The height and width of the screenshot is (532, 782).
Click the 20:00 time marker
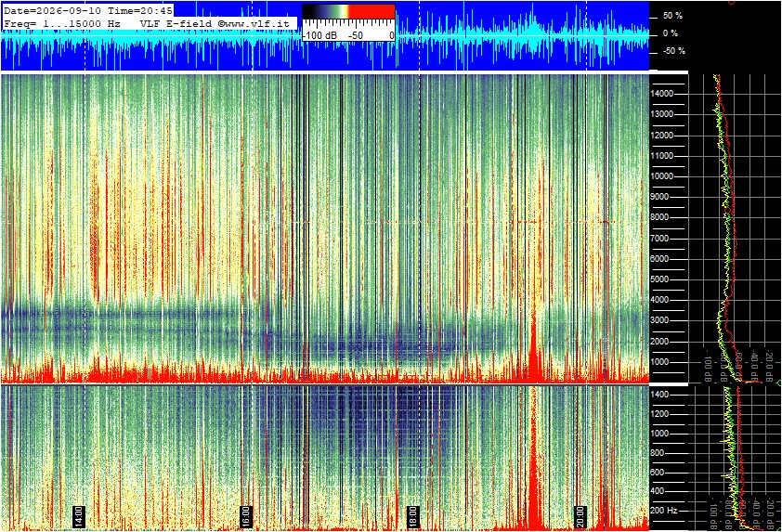click(x=580, y=516)
